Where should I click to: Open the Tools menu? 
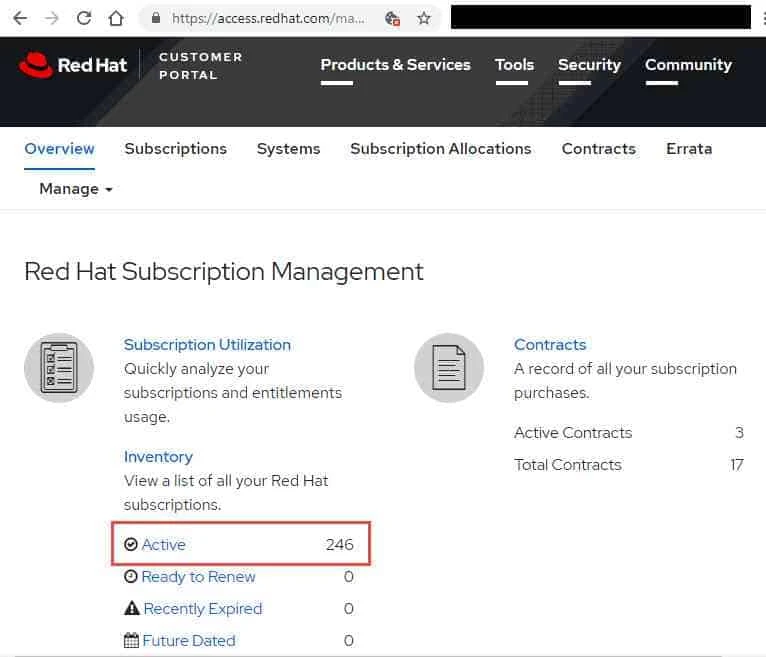click(514, 64)
